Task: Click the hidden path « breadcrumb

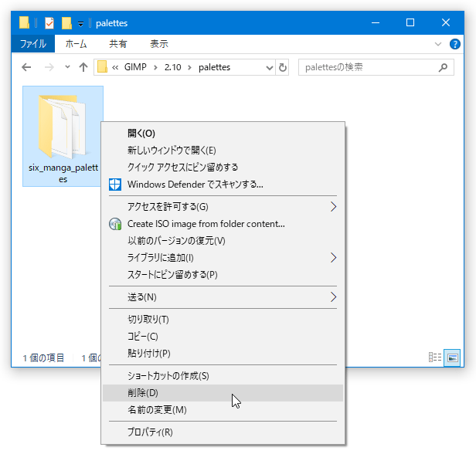Action: pos(115,67)
